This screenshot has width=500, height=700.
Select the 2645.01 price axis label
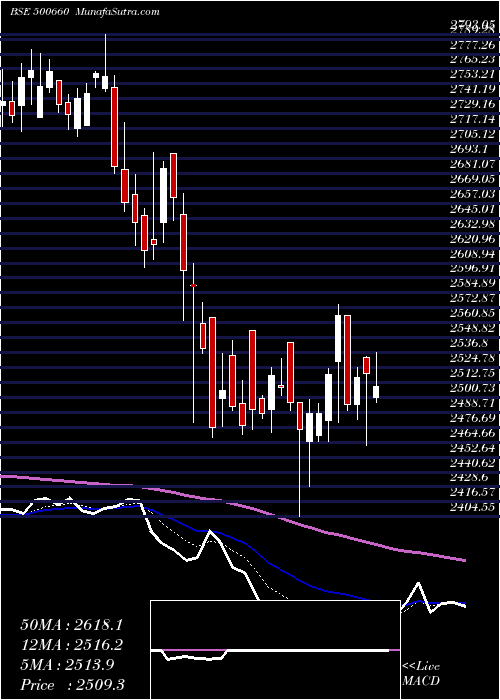tap(473, 209)
